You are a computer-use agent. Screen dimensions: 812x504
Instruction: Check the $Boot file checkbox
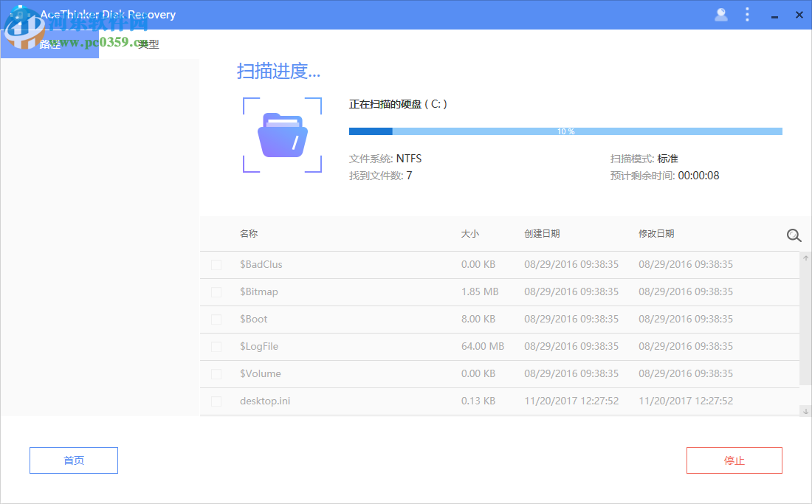click(216, 319)
